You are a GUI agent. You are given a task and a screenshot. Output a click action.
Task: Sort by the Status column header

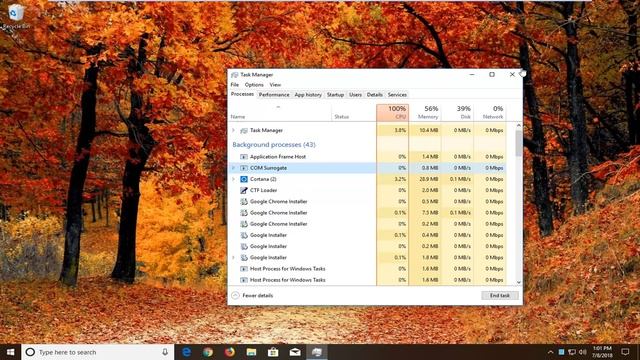(354, 113)
